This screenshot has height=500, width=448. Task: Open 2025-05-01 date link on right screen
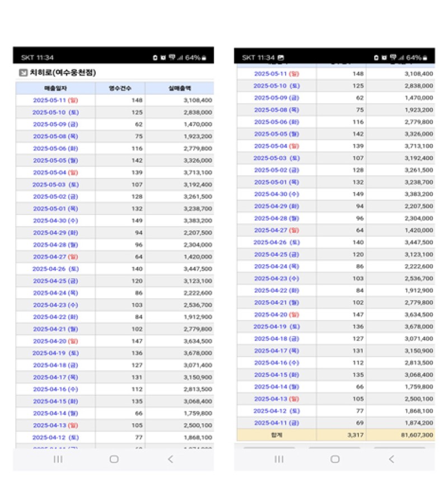click(x=277, y=182)
